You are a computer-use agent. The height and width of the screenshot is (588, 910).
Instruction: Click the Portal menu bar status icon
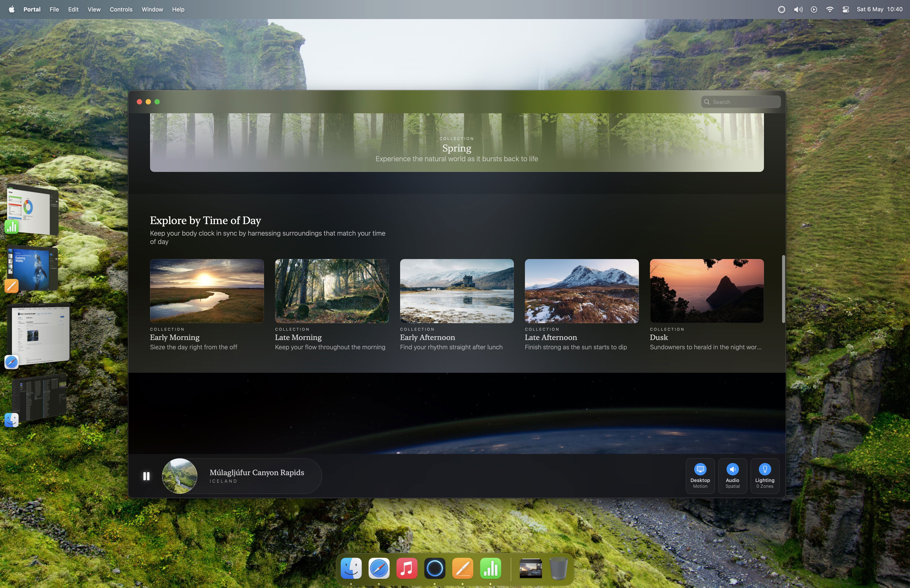781,9
